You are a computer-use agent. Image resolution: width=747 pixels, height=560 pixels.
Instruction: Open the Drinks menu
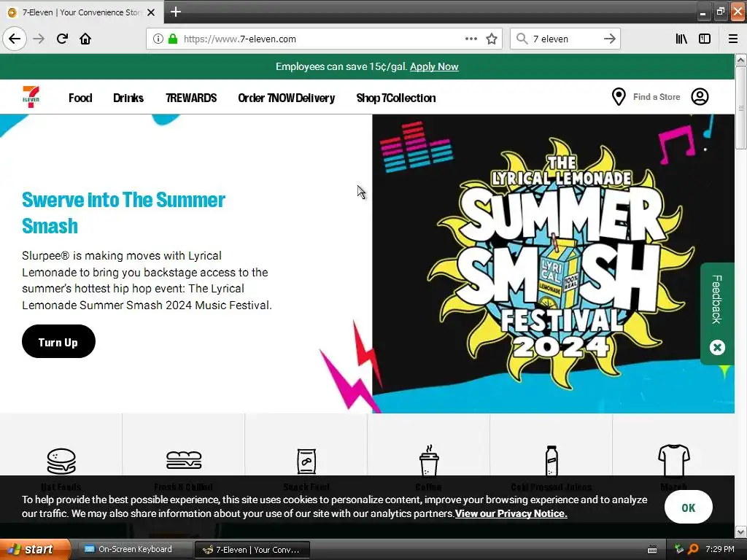pos(128,98)
